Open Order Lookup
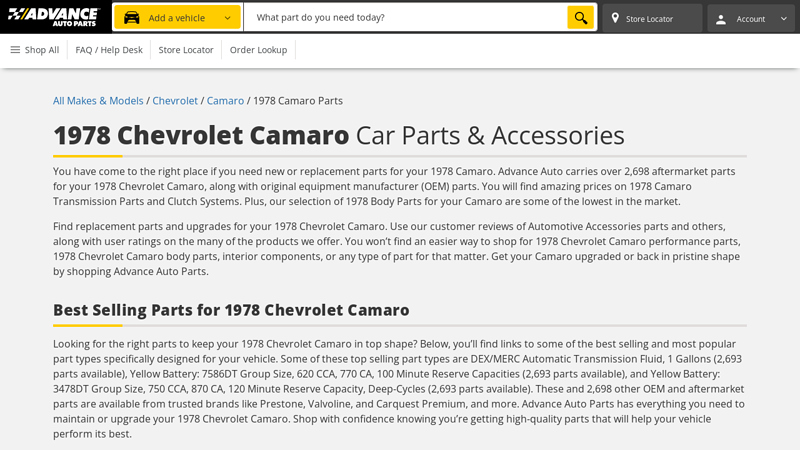Screen dimensions: 800x450 click(258, 50)
